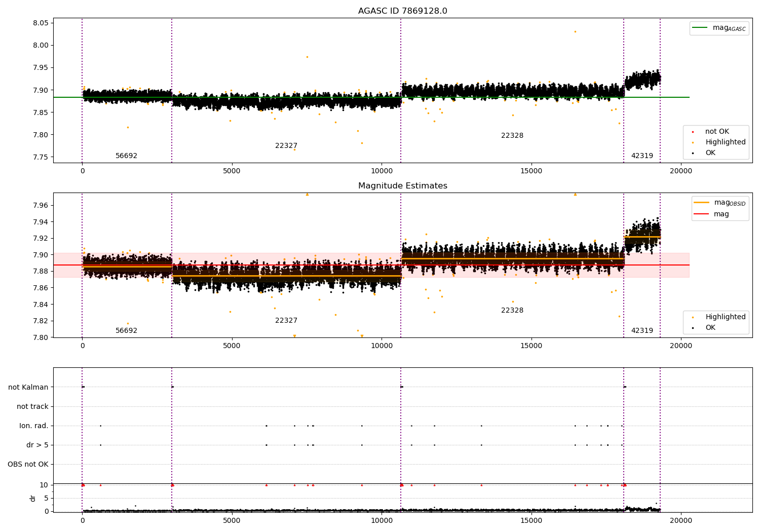Click y-axis tick 7.88 in Magnitude Estimates plot
This screenshot has width=760, height=532.
tap(41, 272)
